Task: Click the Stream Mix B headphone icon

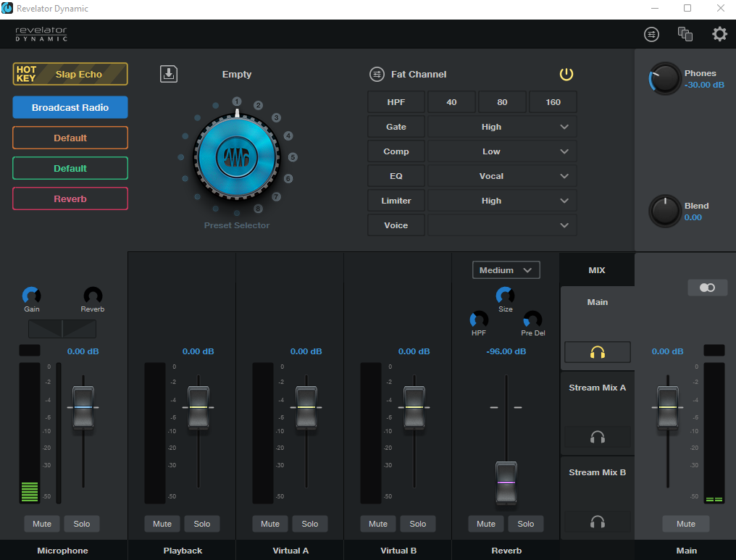Action: pos(597,522)
